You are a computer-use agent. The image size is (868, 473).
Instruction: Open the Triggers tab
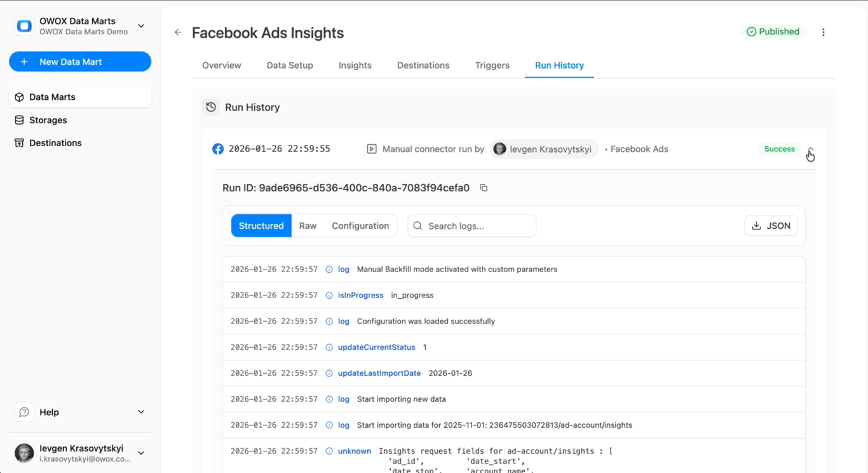492,65
